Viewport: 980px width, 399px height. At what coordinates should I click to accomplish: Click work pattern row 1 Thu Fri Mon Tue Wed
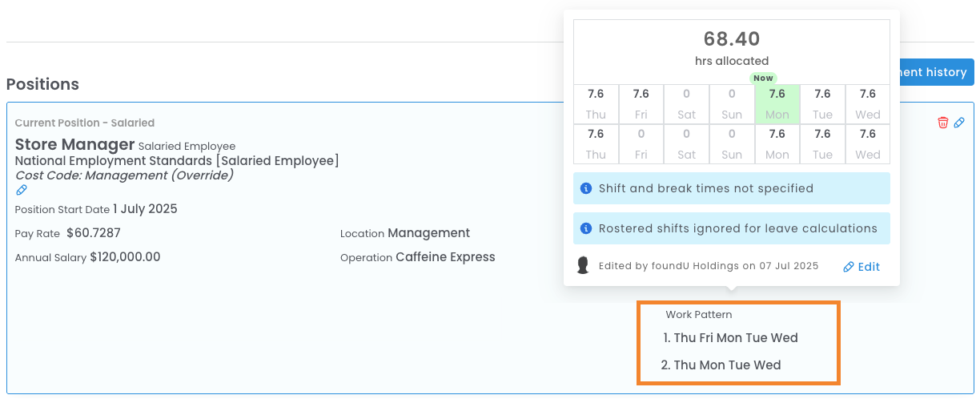point(731,338)
